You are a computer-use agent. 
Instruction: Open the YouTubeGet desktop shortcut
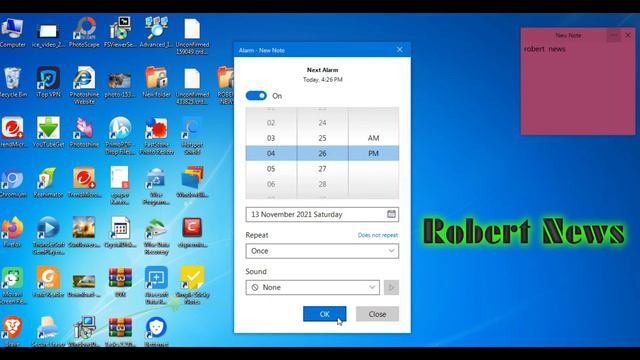(x=48, y=132)
